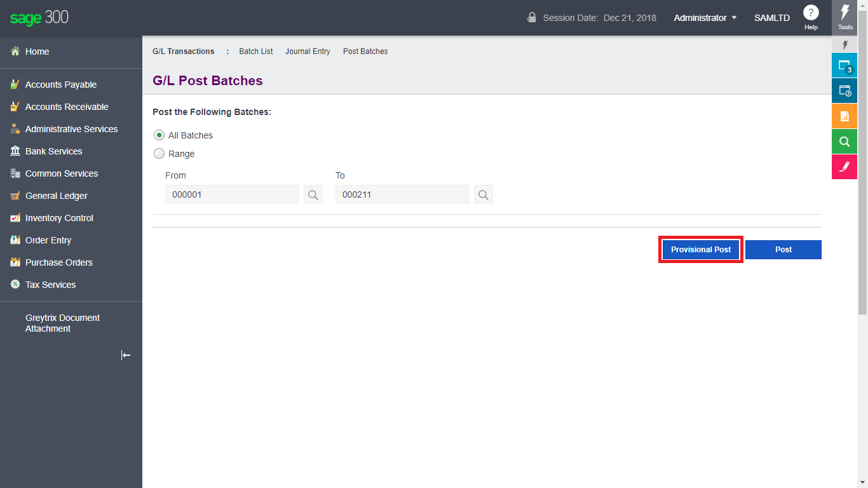The image size is (868, 488).
Task: Open the From batch finder magnifier
Action: [313, 194]
